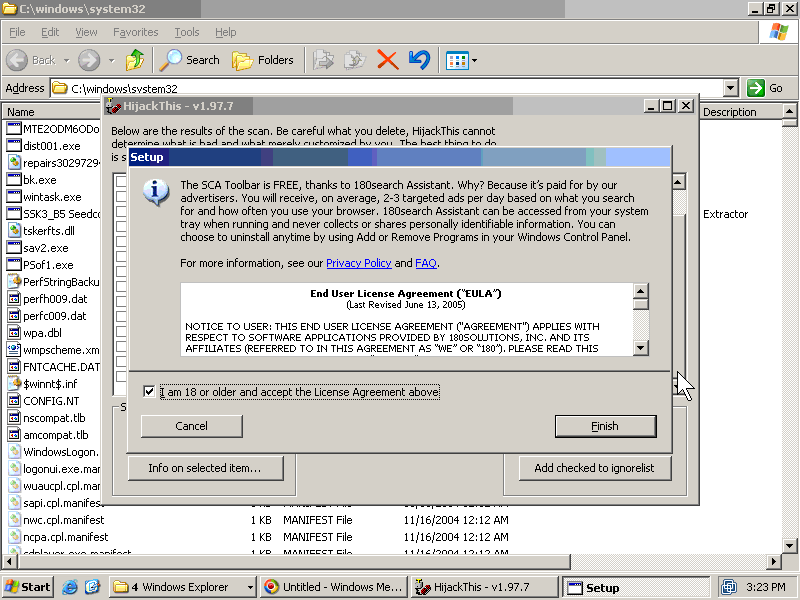Toggle the Folders pane
This screenshot has width=800, height=600.
(263, 60)
